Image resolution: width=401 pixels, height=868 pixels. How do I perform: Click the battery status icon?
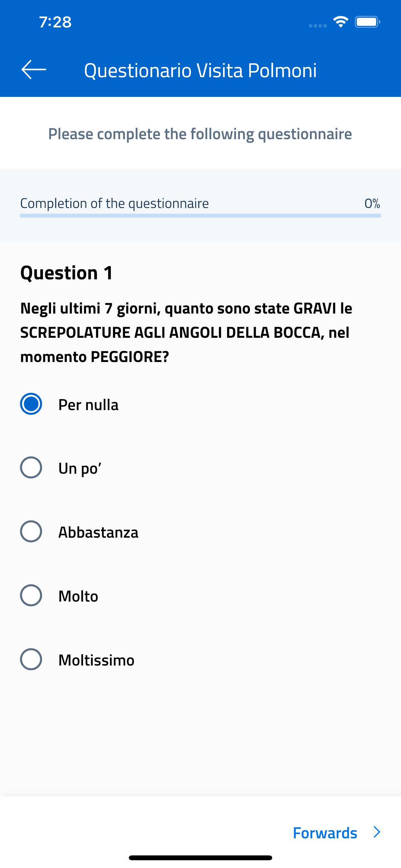coord(367,22)
